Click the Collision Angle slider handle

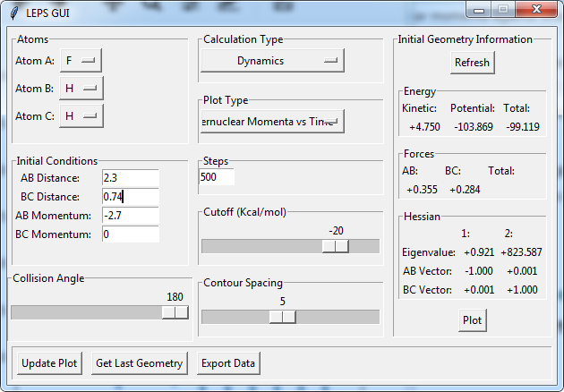click(175, 312)
